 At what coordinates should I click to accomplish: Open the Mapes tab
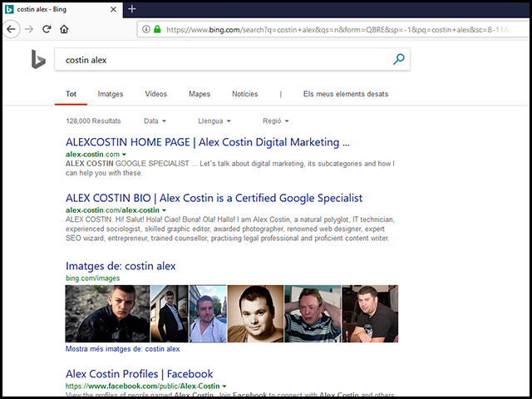coord(199,94)
